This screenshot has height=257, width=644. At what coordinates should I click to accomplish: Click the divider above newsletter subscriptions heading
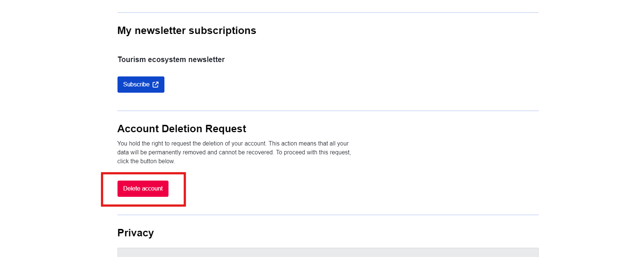pyautogui.click(x=328, y=13)
